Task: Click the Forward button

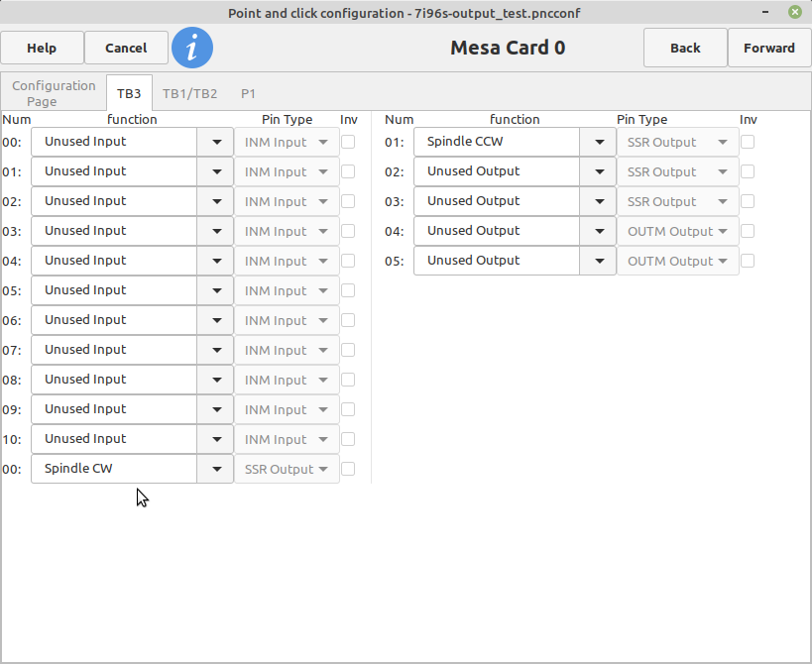Action: tap(769, 48)
